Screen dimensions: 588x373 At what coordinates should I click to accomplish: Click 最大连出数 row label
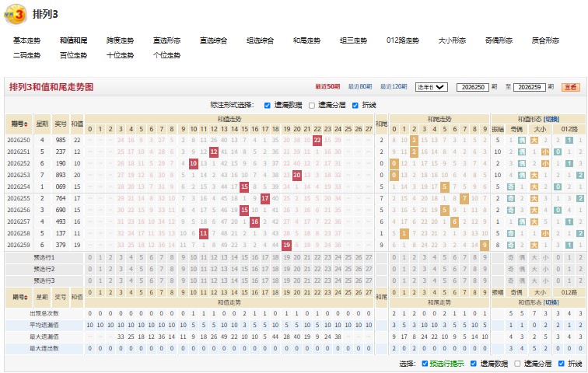pyautogui.click(x=44, y=348)
